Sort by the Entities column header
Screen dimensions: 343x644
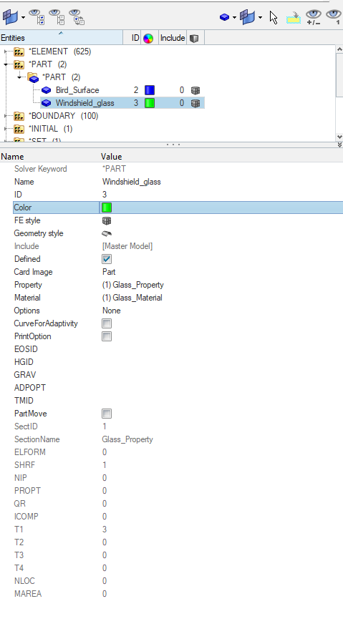[62, 38]
